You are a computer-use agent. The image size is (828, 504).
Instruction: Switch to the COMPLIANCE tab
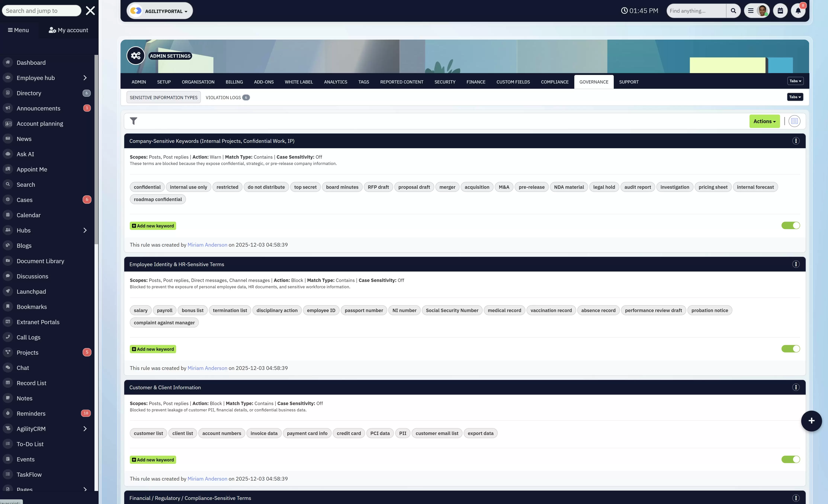pyautogui.click(x=554, y=82)
